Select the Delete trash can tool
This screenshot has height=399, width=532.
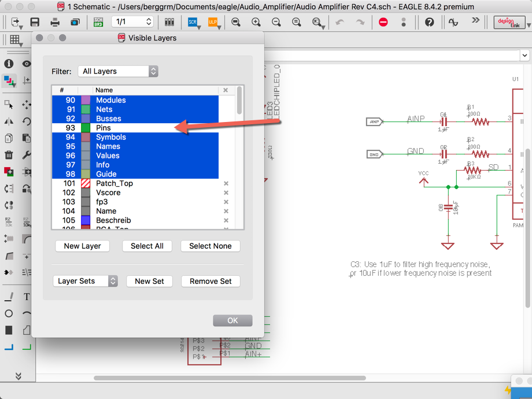coord(9,154)
